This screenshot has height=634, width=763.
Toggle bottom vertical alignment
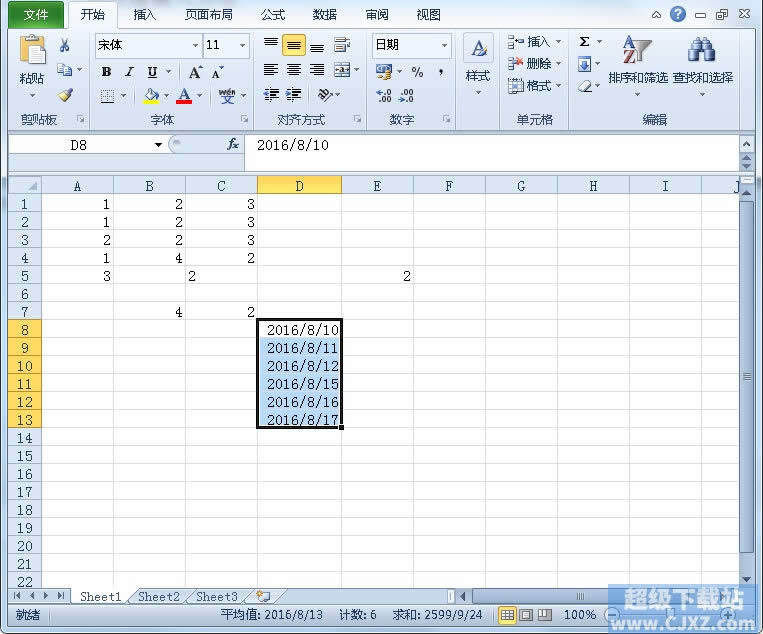click(317, 46)
